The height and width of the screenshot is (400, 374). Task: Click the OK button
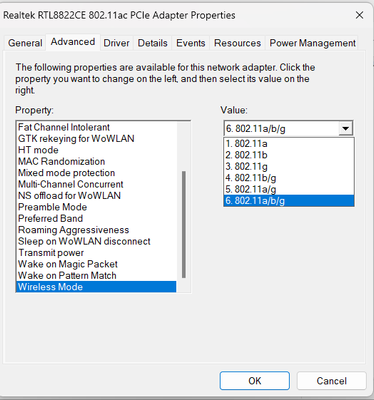point(255,381)
